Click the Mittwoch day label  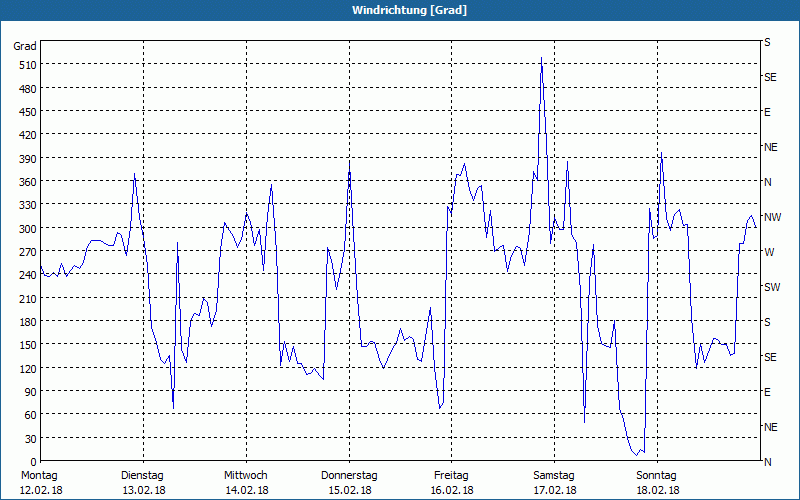click(246, 476)
